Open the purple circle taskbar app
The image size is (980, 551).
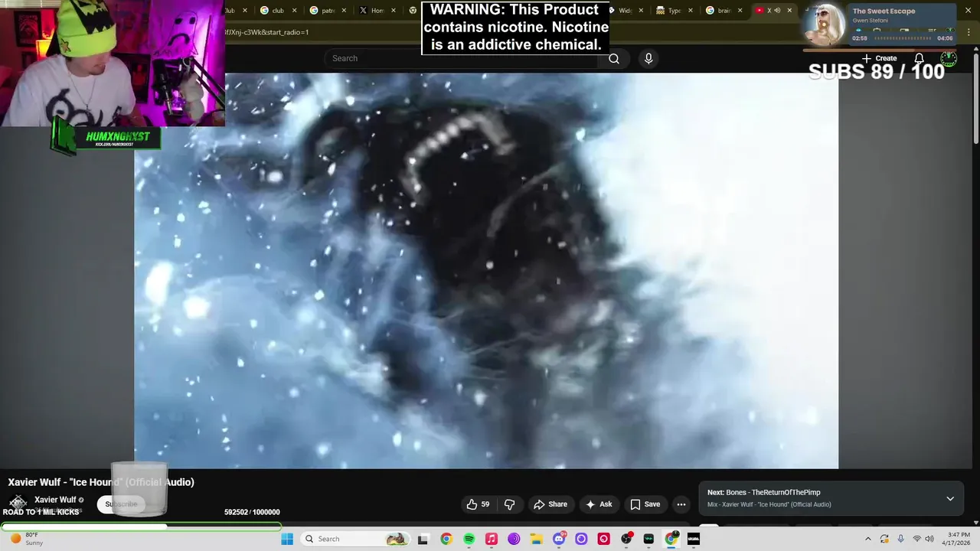(581, 539)
